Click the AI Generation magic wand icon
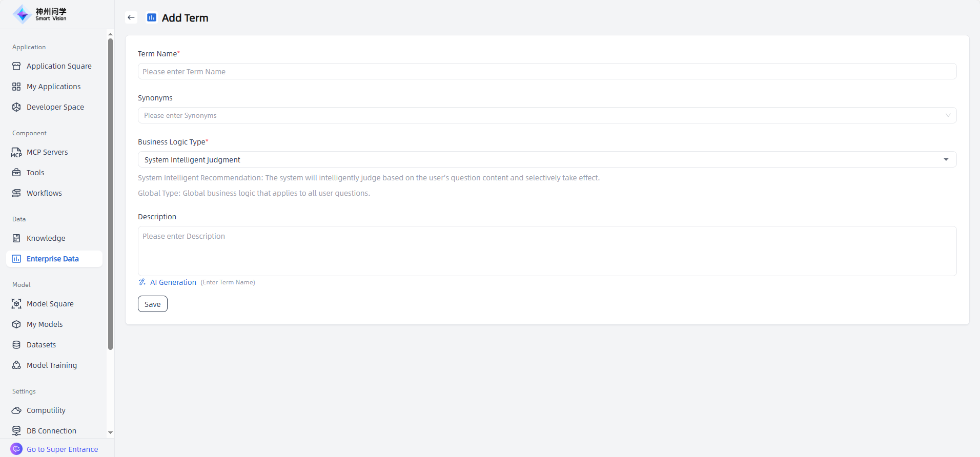This screenshot has height=457, width=980. coord(142,282)
